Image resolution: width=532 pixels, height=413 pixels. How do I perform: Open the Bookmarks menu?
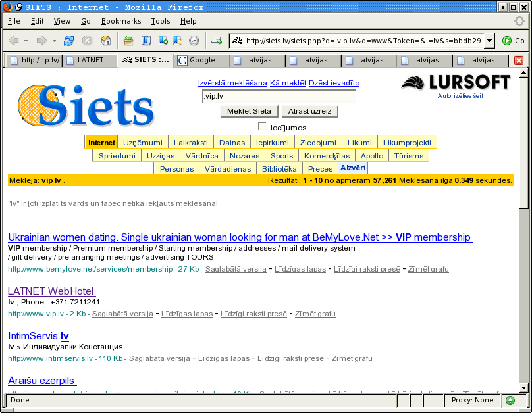point(121,21)
